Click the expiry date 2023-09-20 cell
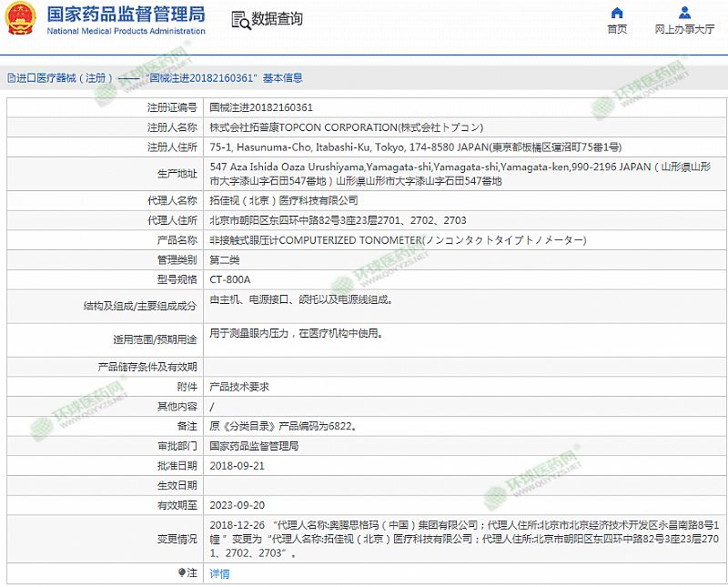 pyautogui.click(x=237, y=505)
